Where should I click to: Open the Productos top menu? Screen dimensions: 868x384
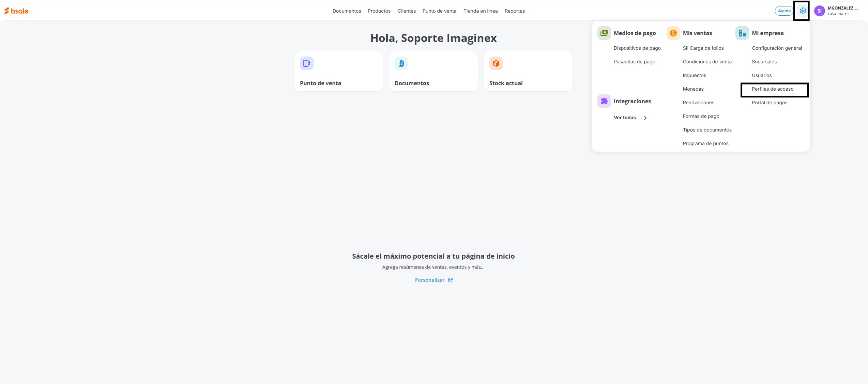pyautogui.click(x=379, y=11)
